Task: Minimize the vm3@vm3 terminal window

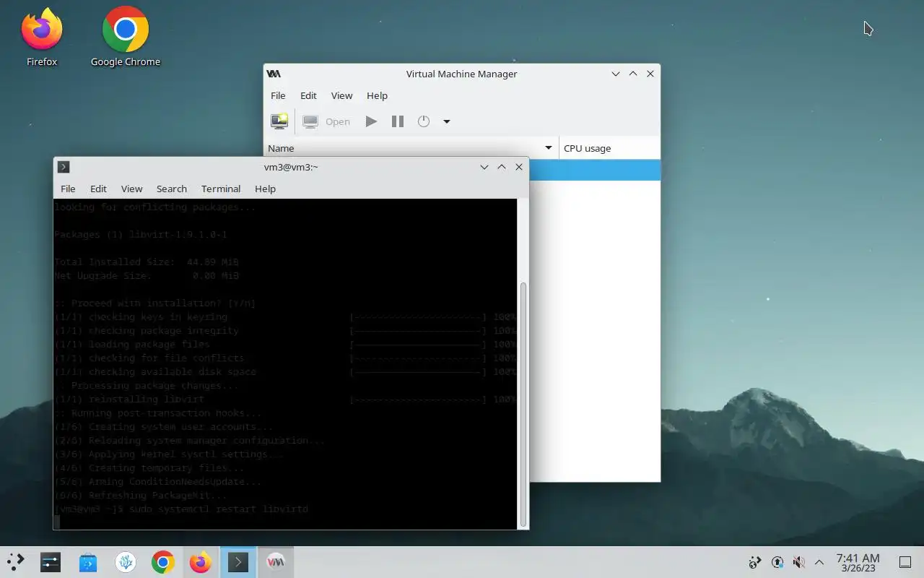Action: tap(484, 167)
